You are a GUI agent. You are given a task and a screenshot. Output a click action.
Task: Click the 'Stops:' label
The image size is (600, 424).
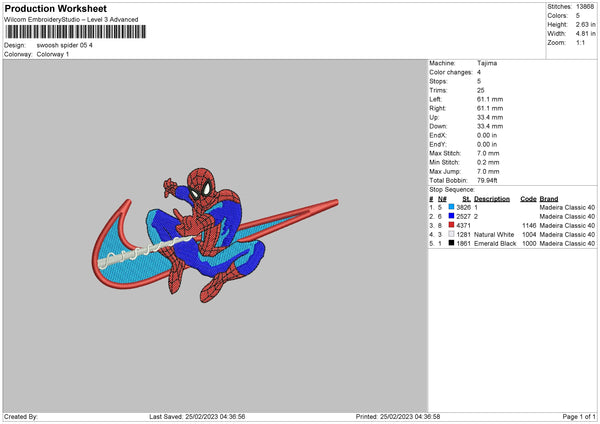439,81
